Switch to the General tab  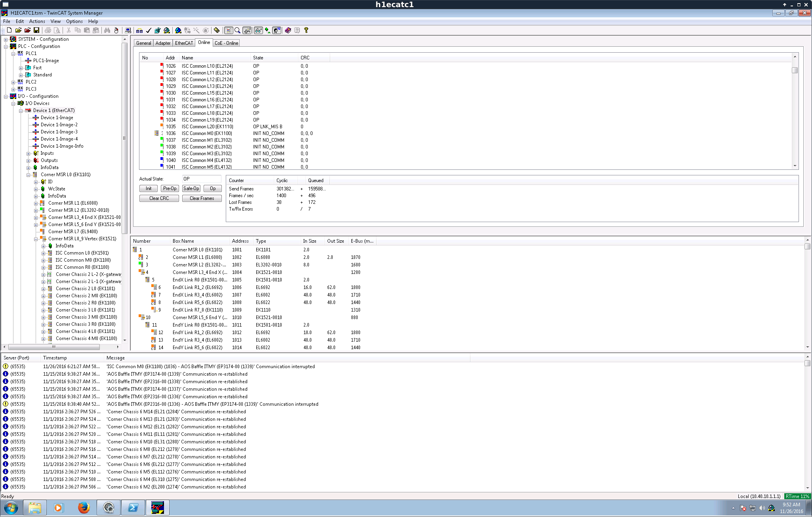click(143, 43)
